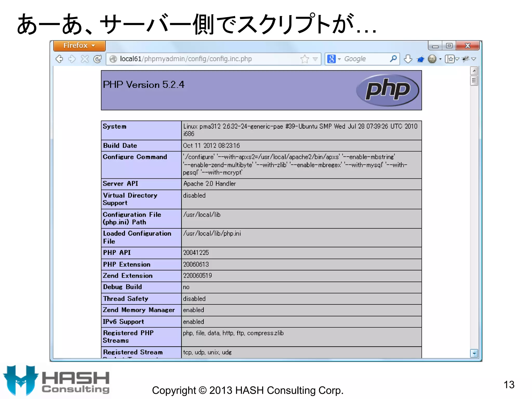
Task: Close the Firefox window
Action: click(x=468, y=46)
